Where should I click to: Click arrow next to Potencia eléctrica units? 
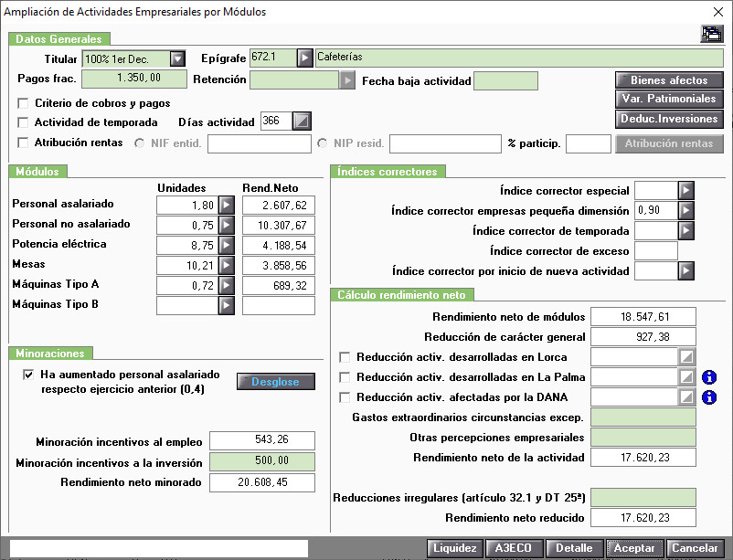click(227, 246)
